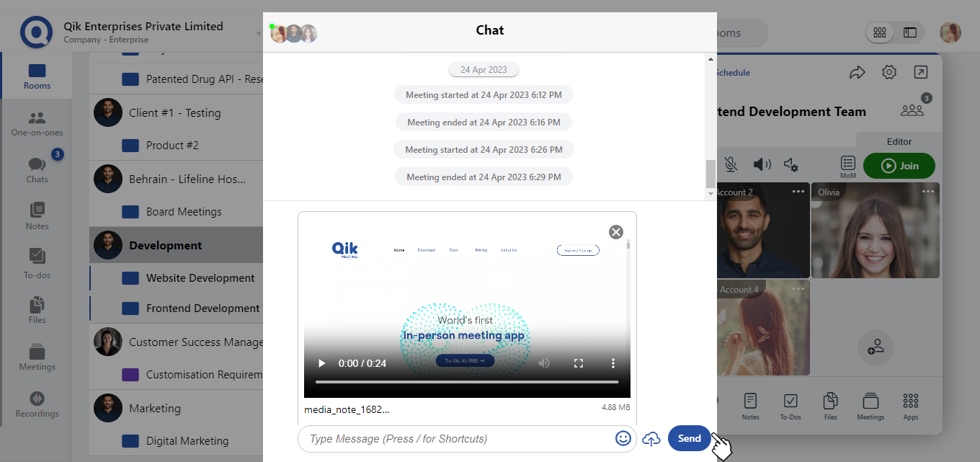Toggle the muted microphone icon
Viewport: 980px width, 462px height.
[x=731, y=165]
